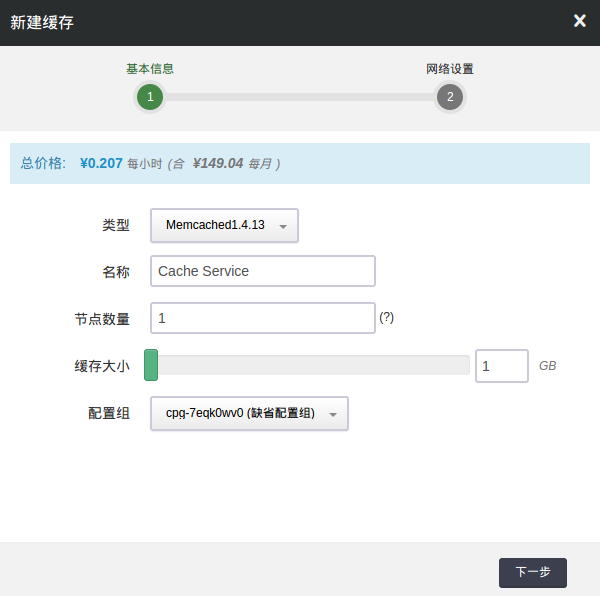Screen dimensions: 600x596
Task: Click the step 2 gray circle
Action: (x=450, y=97)
